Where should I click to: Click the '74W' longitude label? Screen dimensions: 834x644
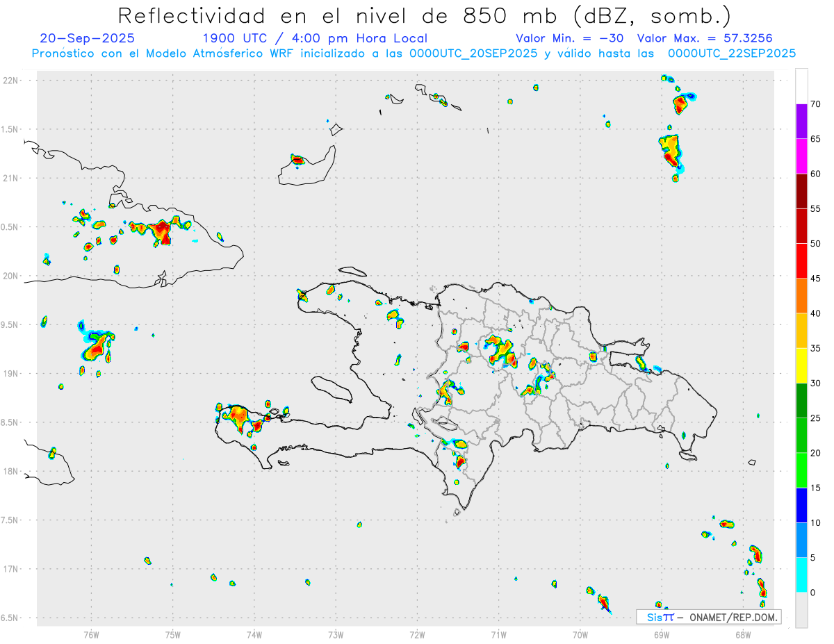[x=254, y=635]
